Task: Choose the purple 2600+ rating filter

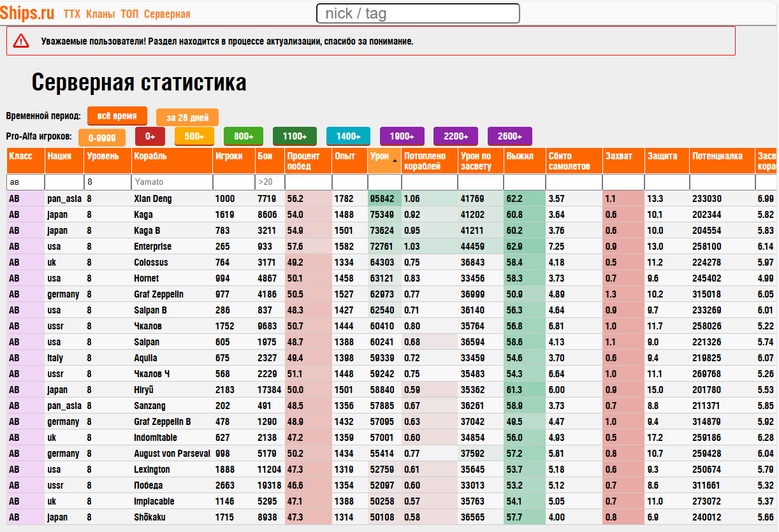Action: pos(510,136)
